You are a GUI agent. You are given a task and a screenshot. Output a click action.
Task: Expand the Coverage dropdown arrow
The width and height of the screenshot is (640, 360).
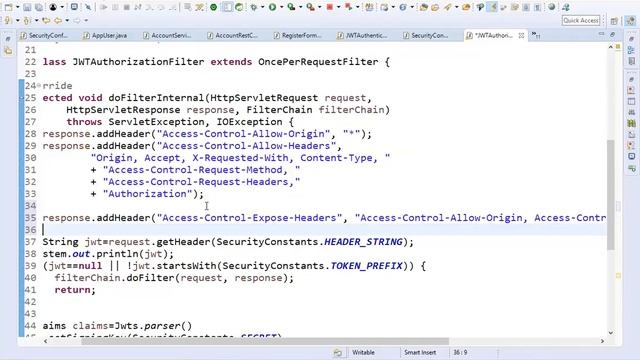pos(300,7)
